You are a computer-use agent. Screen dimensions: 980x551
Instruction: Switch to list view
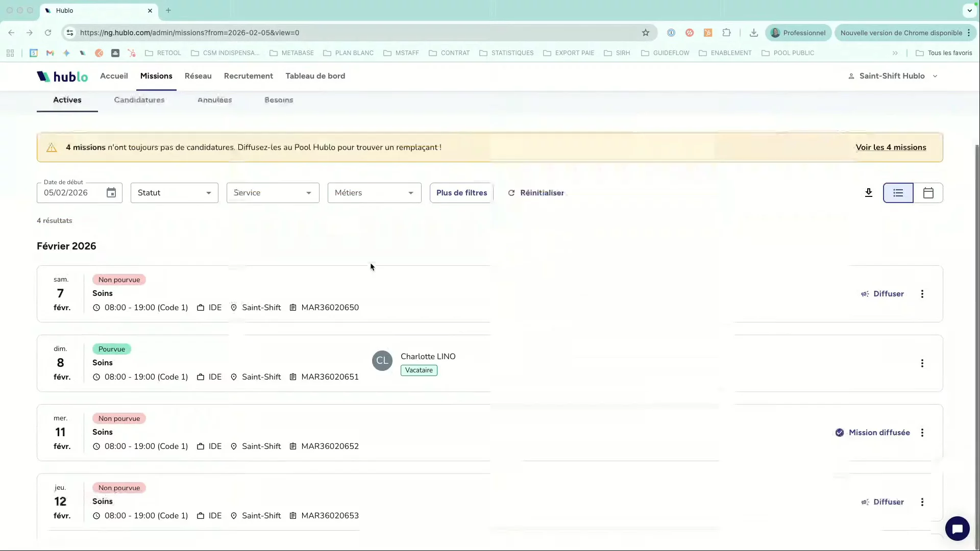(x=898, y=193)
